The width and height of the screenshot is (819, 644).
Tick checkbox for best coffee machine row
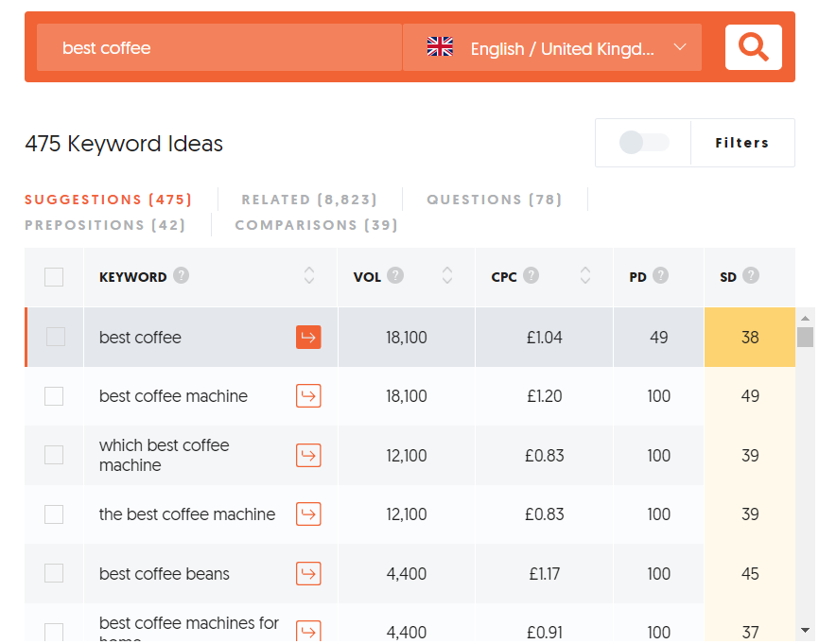(x=54, y=396)
